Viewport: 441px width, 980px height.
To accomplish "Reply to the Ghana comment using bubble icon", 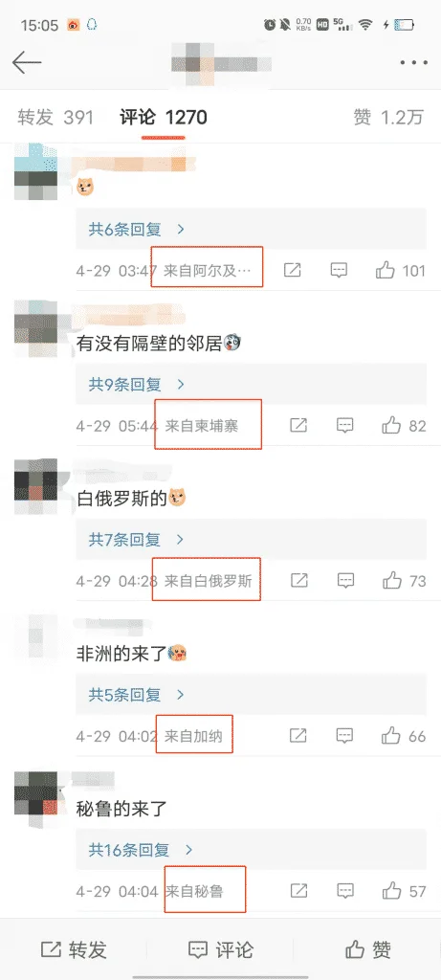I will (x=344, y=736).
